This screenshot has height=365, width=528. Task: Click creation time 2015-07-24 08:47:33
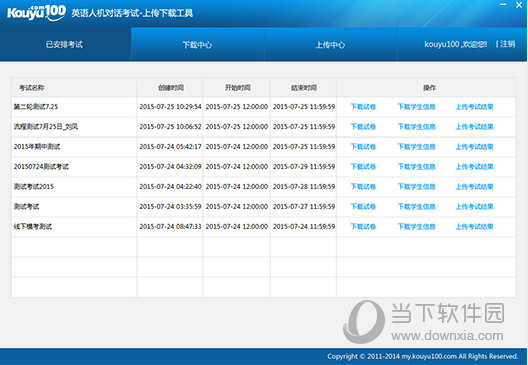(x=170, y=226)
